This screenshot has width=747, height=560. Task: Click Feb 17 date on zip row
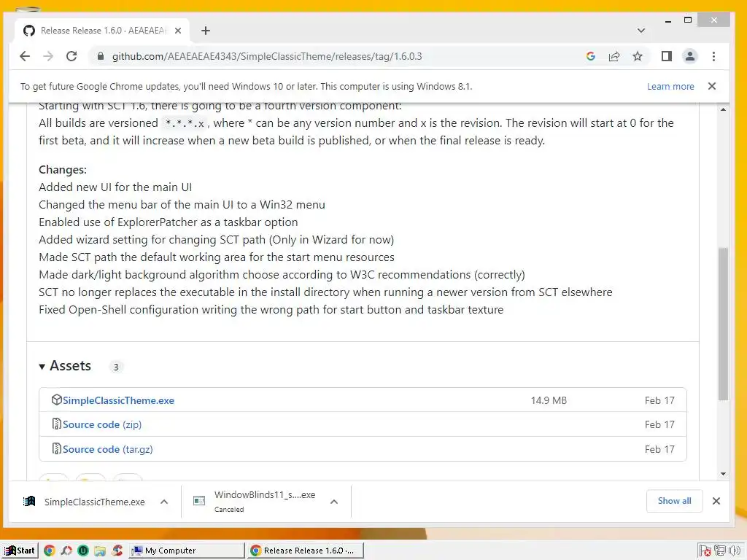[659, 424]
